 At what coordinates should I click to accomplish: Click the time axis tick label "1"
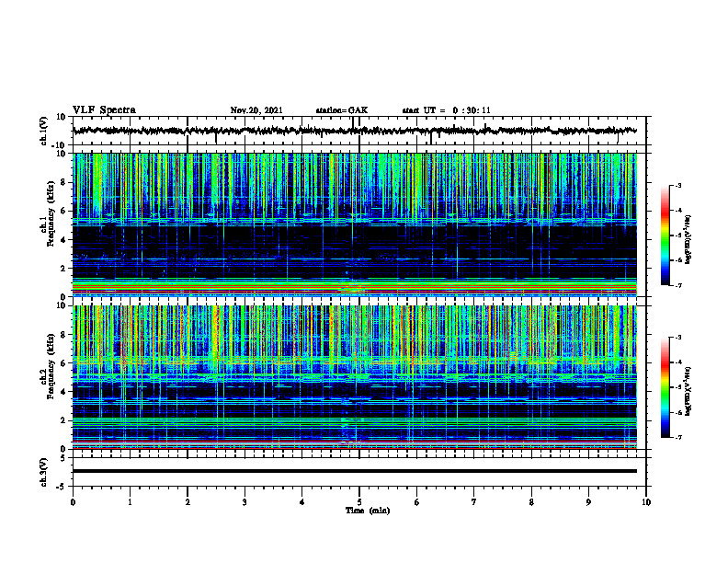[x=130, y=502]
